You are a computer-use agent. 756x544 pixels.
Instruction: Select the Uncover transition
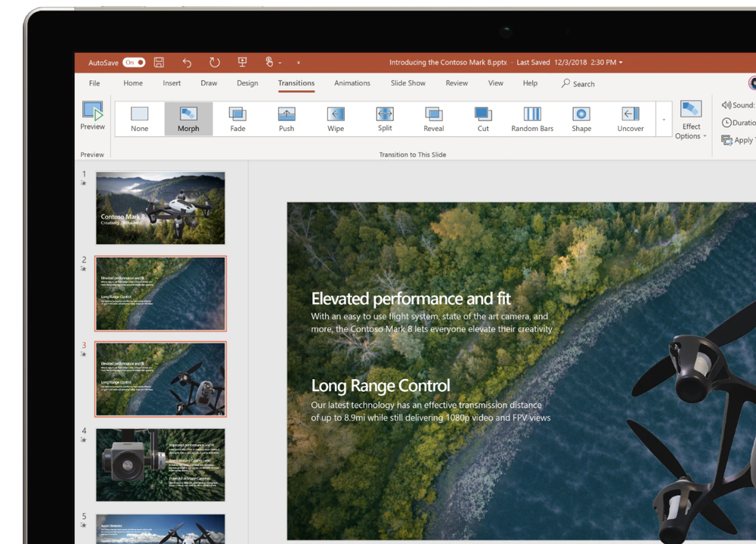pyautogui.click(x=630, y=117)
